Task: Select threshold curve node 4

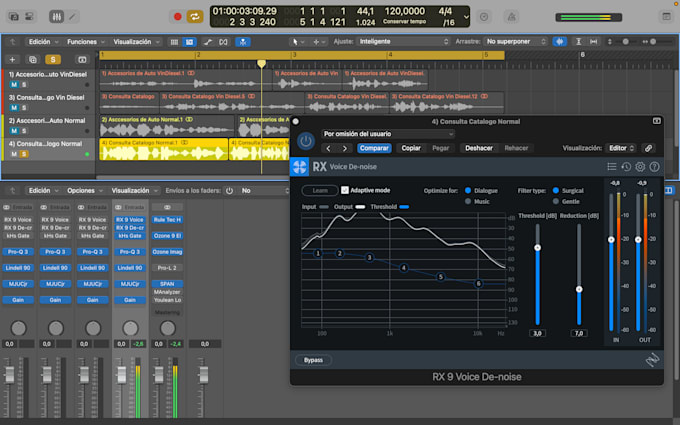Action: (x=404, y=268)
